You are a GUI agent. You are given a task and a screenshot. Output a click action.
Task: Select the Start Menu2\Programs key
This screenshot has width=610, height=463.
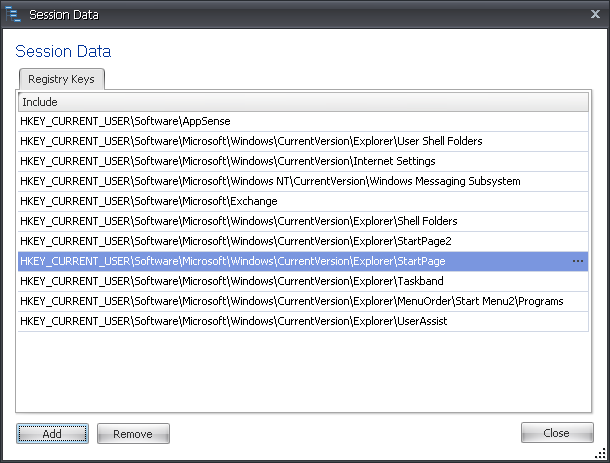click(303, 302)
